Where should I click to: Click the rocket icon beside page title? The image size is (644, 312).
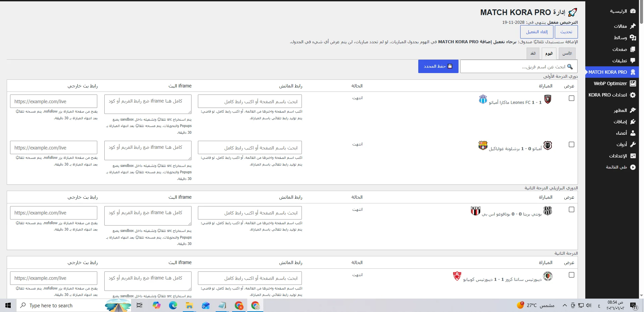tap(573, 12)
